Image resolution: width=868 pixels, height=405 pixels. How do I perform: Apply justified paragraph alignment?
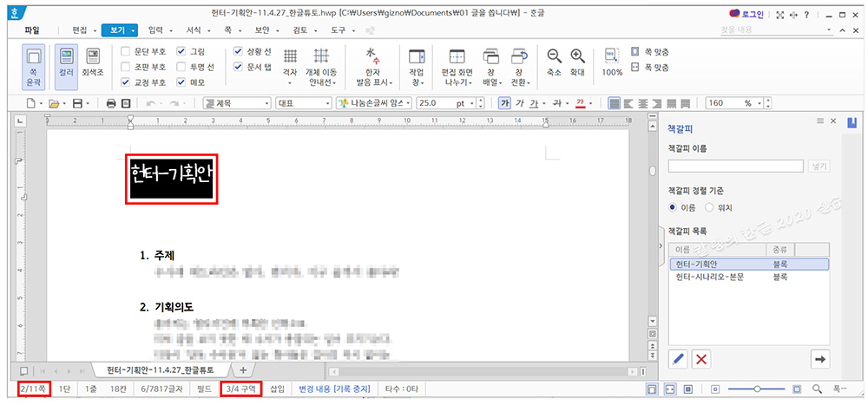point(614,103)
